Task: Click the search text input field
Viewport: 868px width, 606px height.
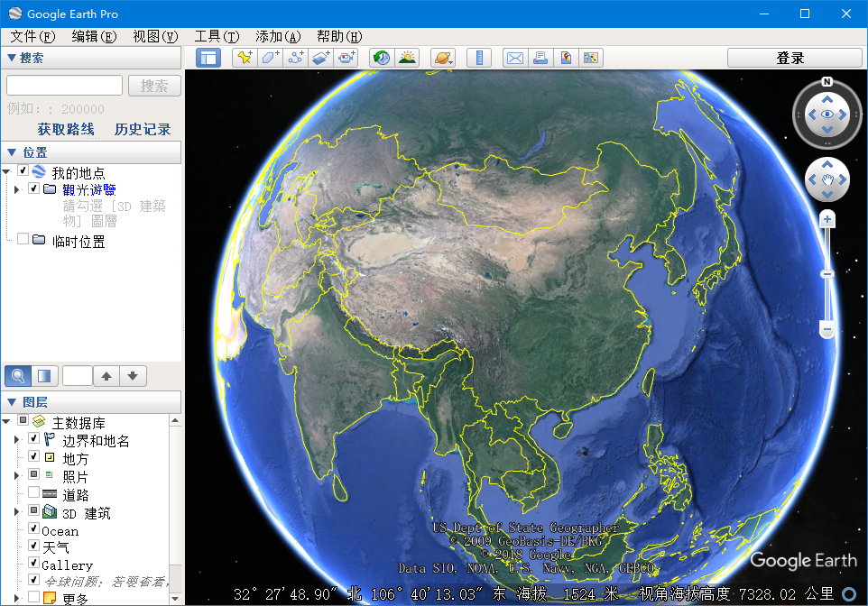Action: click(64, 86)
